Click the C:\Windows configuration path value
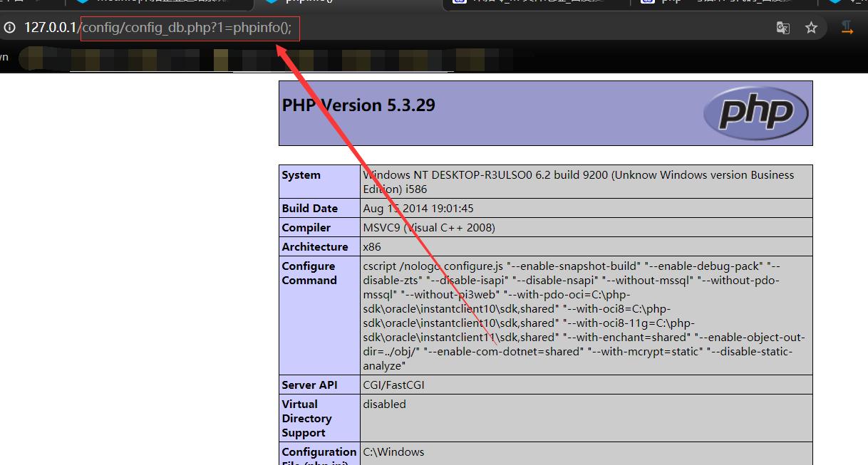 393,452
